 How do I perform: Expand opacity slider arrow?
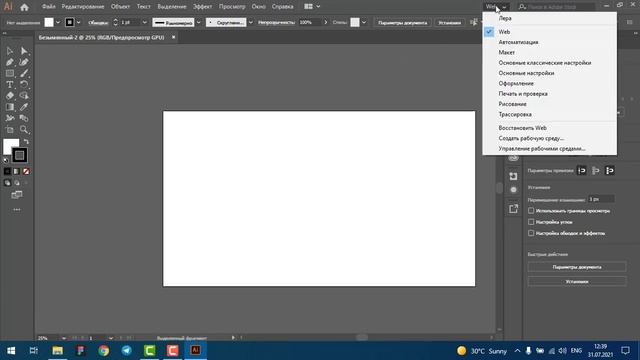tap(325, 22)
